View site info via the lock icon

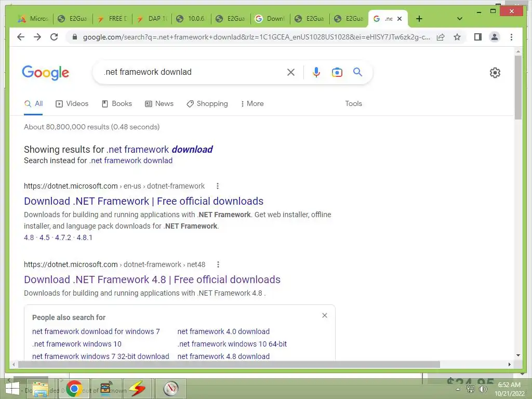75,37
